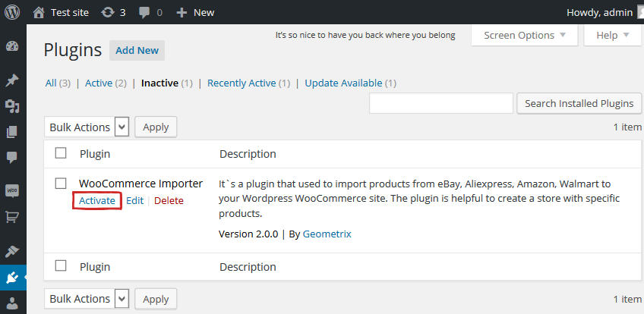644x314 pixels.
Task: Click the top Plugin column header
Action: (x=95, y=154)
